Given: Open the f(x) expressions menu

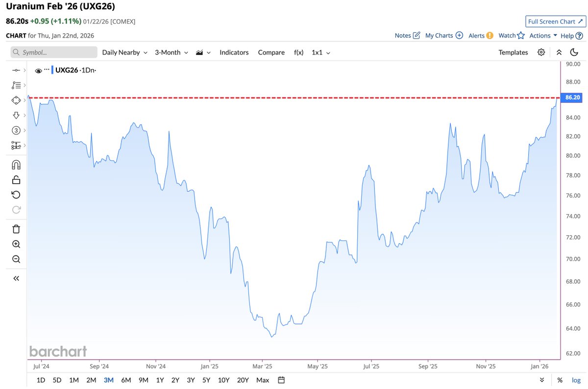Looking at the screenshot, I should coord(298,52).
